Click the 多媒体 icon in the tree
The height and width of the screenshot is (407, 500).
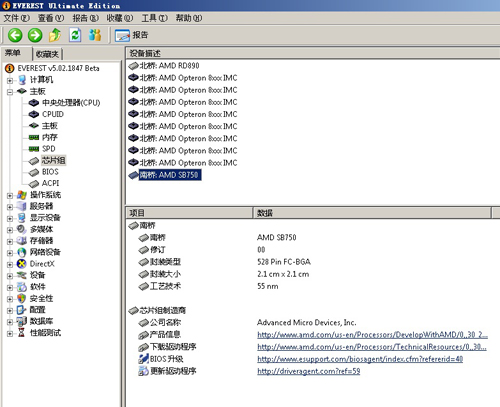click(22, 229)
